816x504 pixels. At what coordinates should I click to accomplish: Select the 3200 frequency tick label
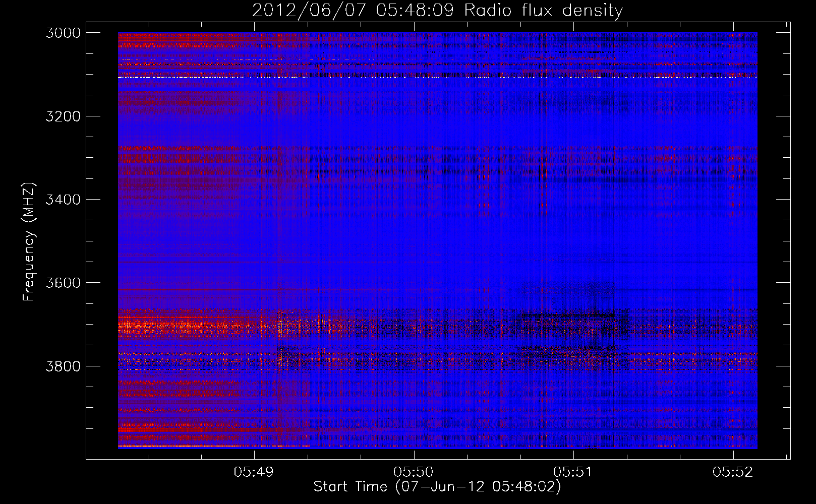(63, 116)
